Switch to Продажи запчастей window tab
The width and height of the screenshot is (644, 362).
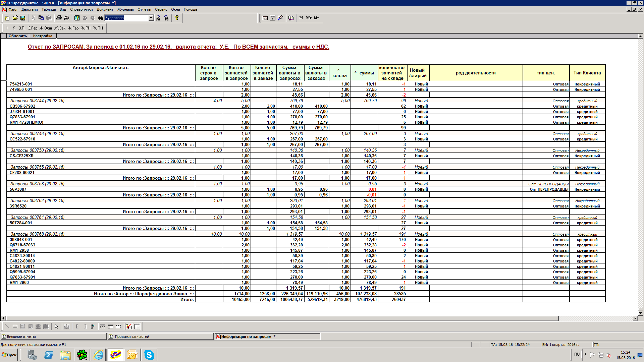tap(132, 337)
